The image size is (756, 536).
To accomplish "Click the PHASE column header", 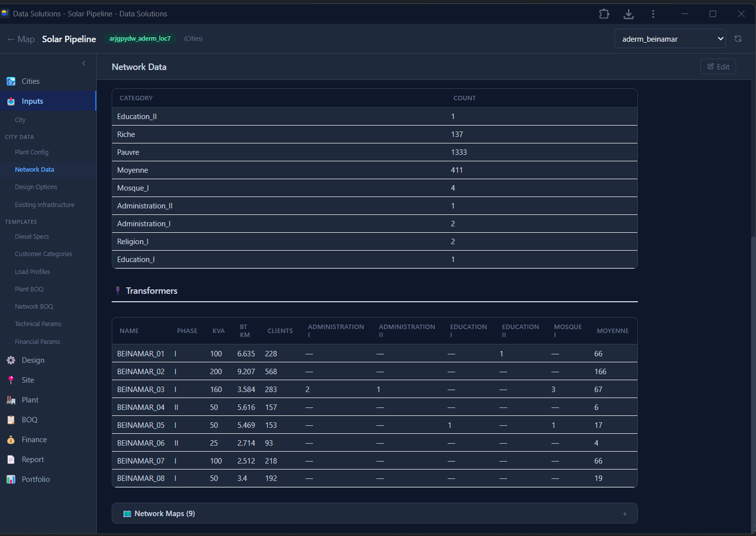I will [x=187, y=331].
